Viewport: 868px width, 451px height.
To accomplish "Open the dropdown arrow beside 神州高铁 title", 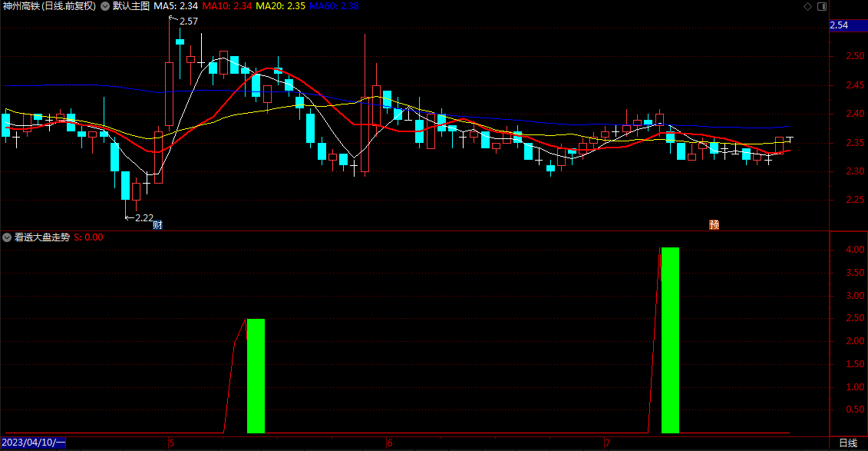I will point(104,6).
